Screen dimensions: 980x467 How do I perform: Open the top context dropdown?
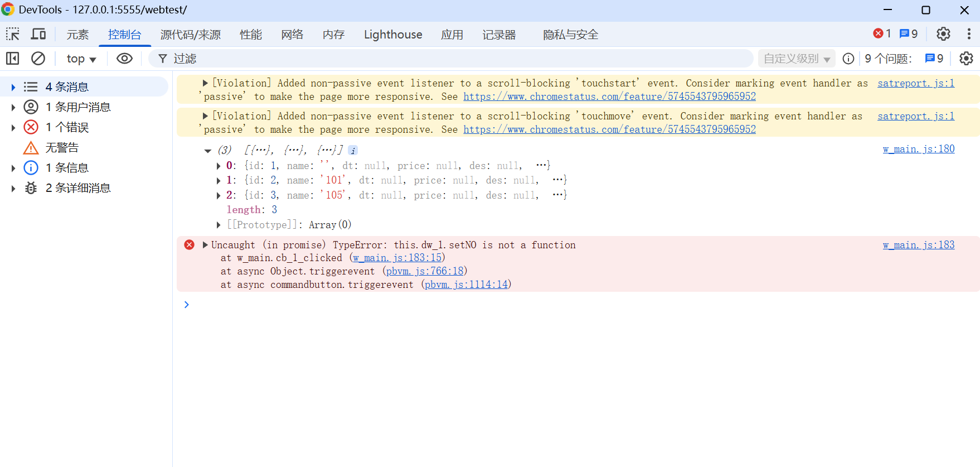[81, 59]
